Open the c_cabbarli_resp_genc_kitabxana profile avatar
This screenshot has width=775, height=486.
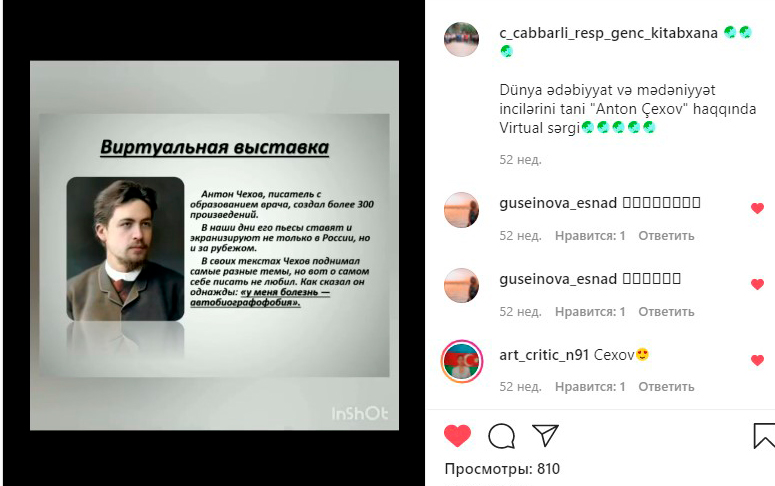(461, 39)
